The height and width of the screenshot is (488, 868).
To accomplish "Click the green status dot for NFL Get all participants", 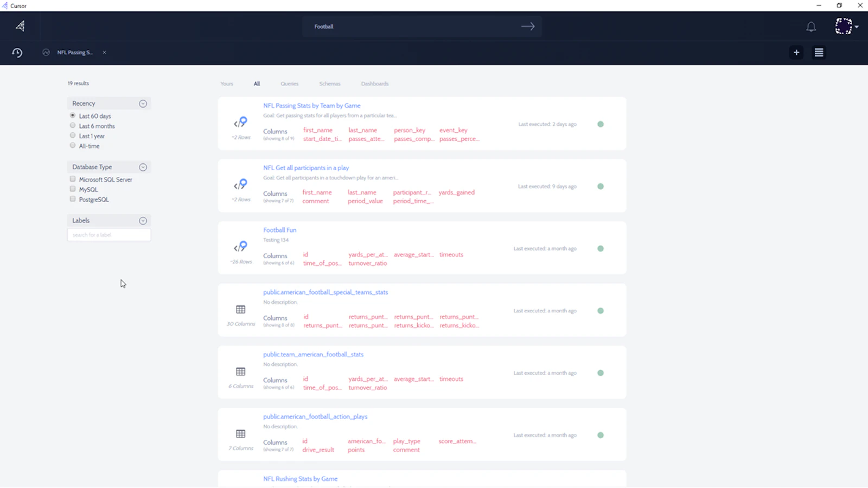I will point(601,187).
